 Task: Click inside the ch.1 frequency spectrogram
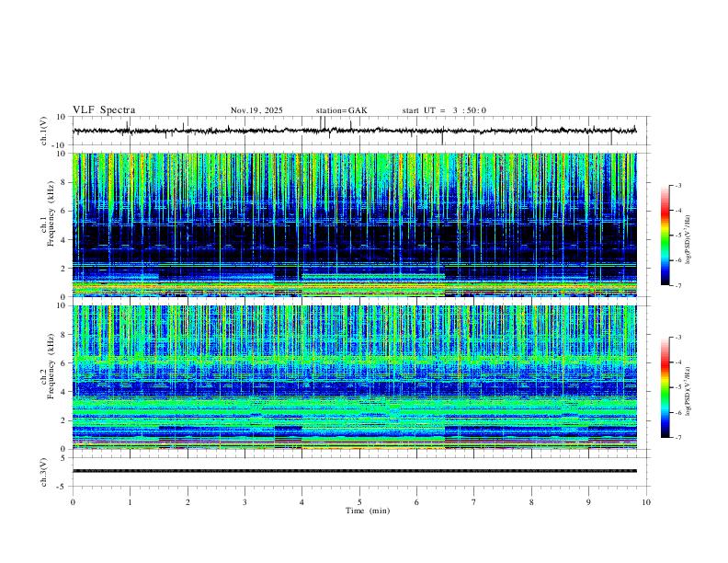click(x=355, y=224)
